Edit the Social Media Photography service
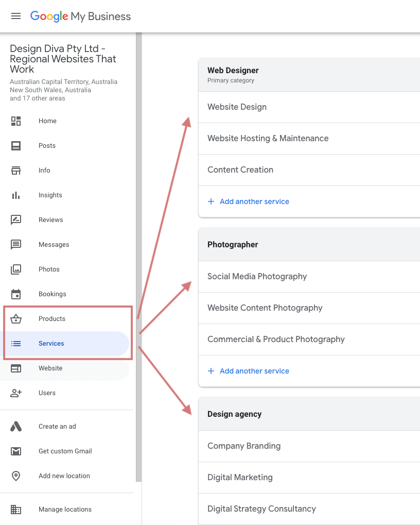 (309, 277)
